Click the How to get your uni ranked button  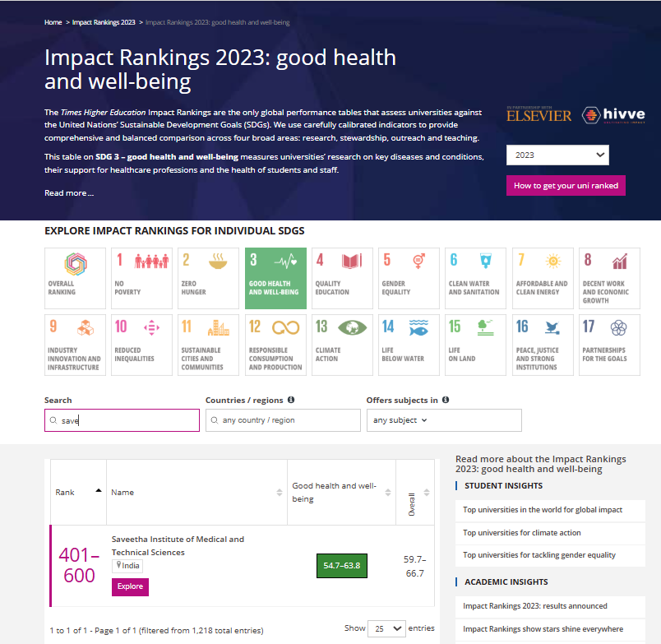(566, 186)
